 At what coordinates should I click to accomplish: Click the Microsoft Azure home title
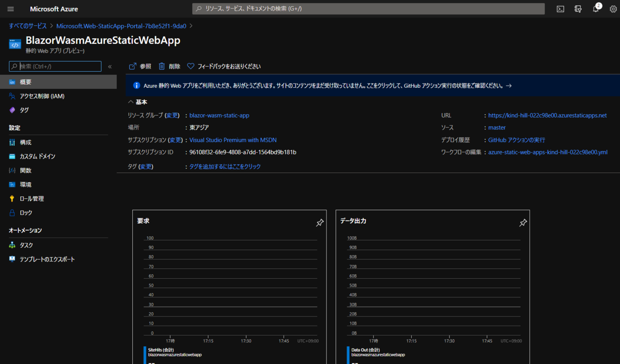click(54, 9)
